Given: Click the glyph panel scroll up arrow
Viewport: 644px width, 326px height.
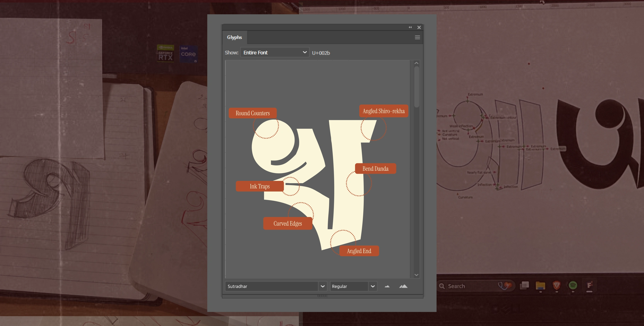Looking at the screenshot, I should [416, 63].
